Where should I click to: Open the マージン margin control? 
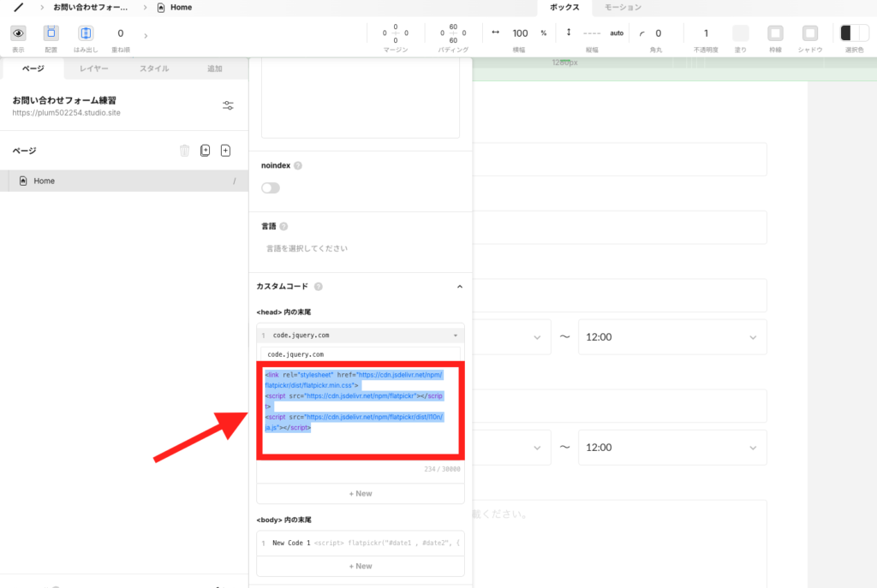coord(396,33)
